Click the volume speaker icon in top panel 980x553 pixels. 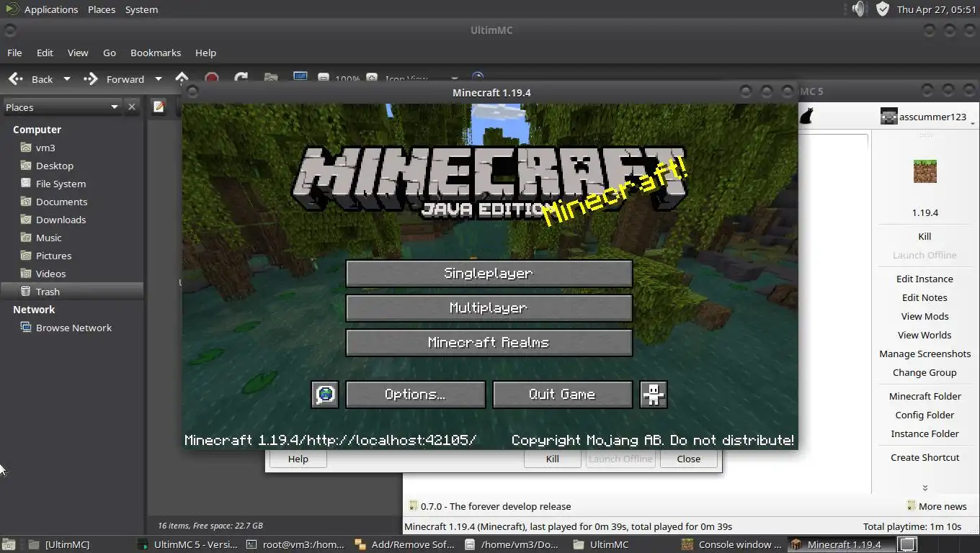click(857, 9)
